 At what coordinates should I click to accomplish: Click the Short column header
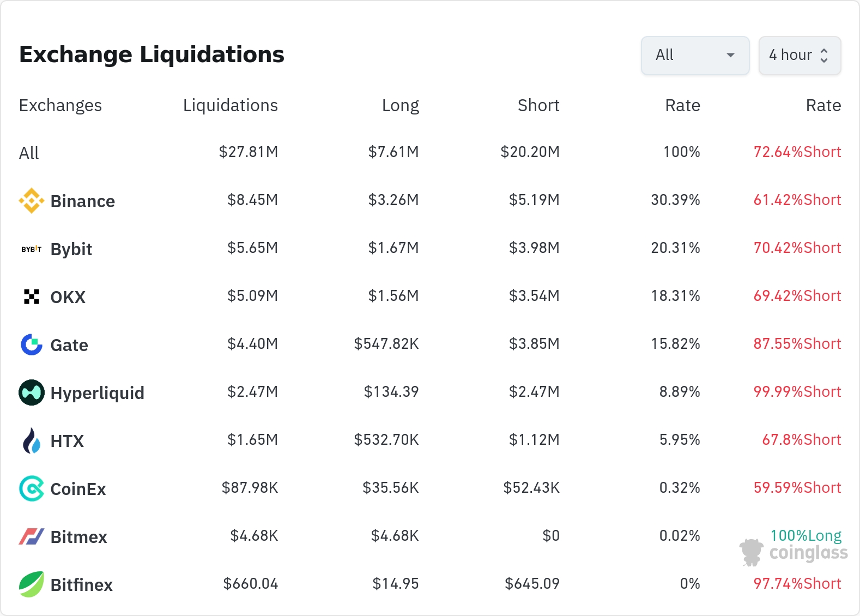(538, 105)
